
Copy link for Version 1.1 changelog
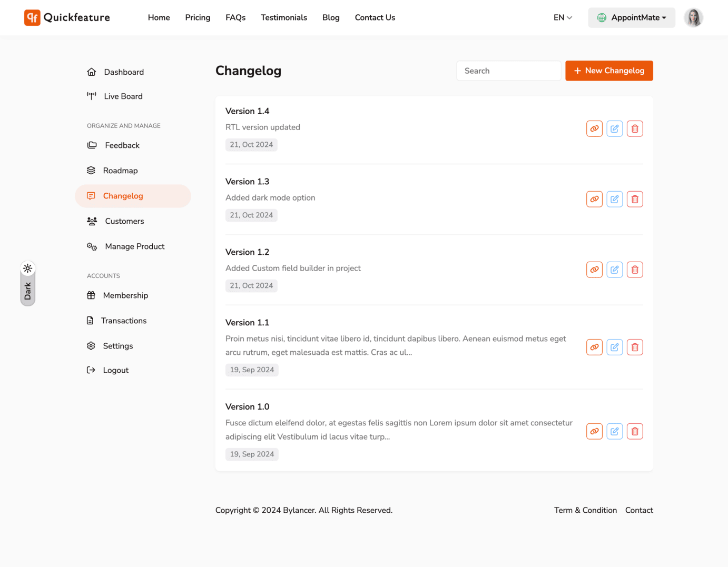pos(594,347)
